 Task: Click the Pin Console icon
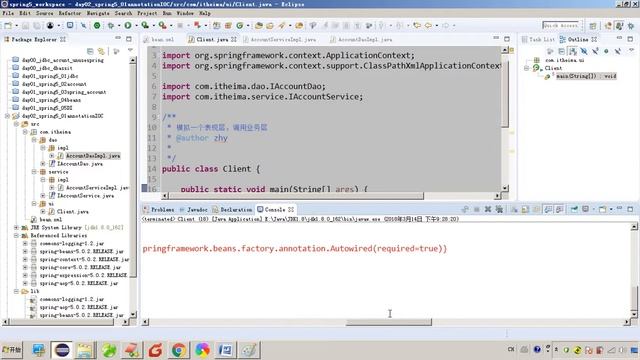point(574,209)
